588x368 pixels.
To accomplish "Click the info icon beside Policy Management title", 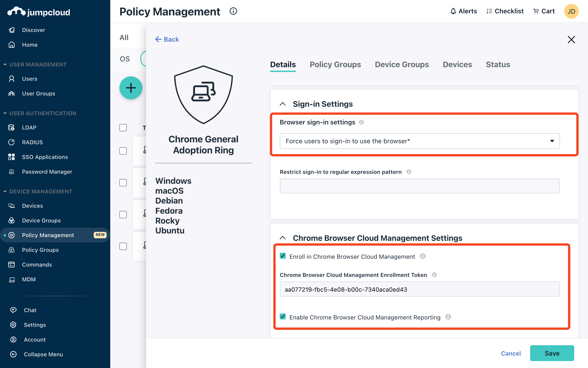I will [x=233, y=11].
